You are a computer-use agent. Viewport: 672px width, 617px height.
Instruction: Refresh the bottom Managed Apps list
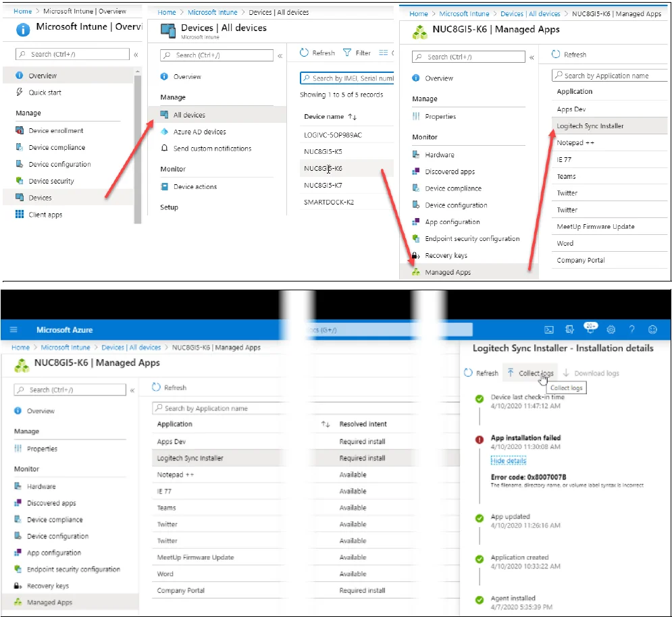click(x=170, y=387)
